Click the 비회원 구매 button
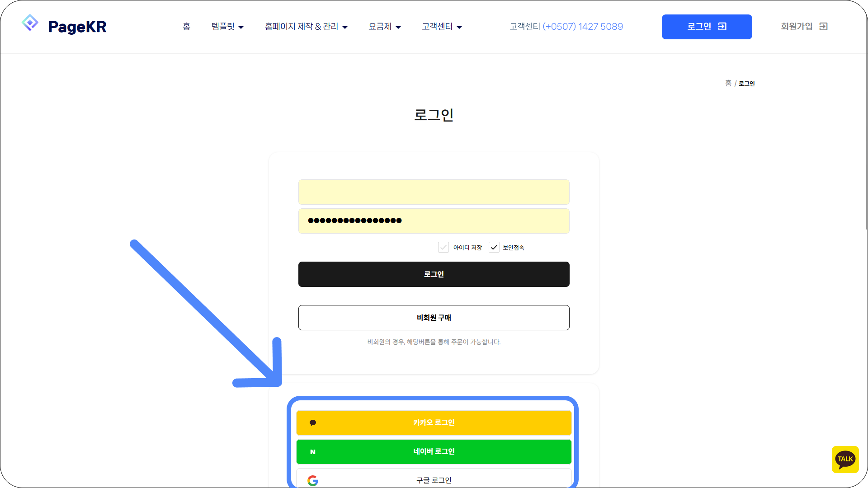Viewport: 868px width, 488px height. coord(434,318)
